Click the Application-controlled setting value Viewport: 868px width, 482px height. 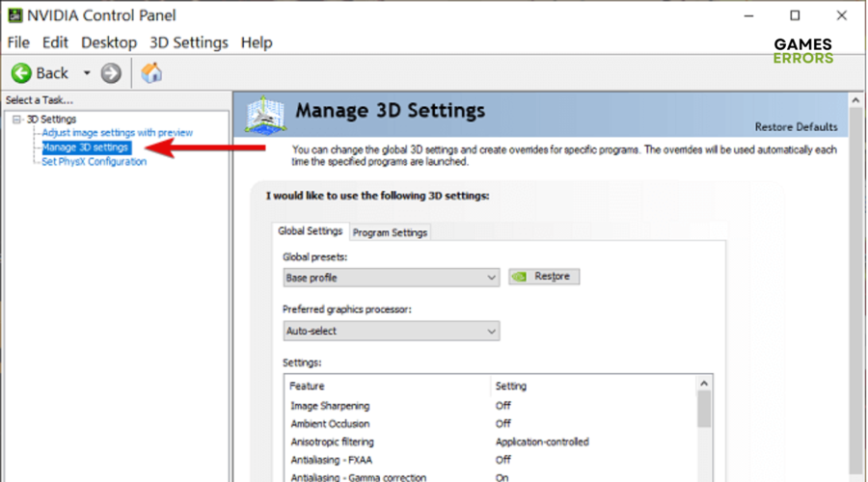(x=542, y=442)
